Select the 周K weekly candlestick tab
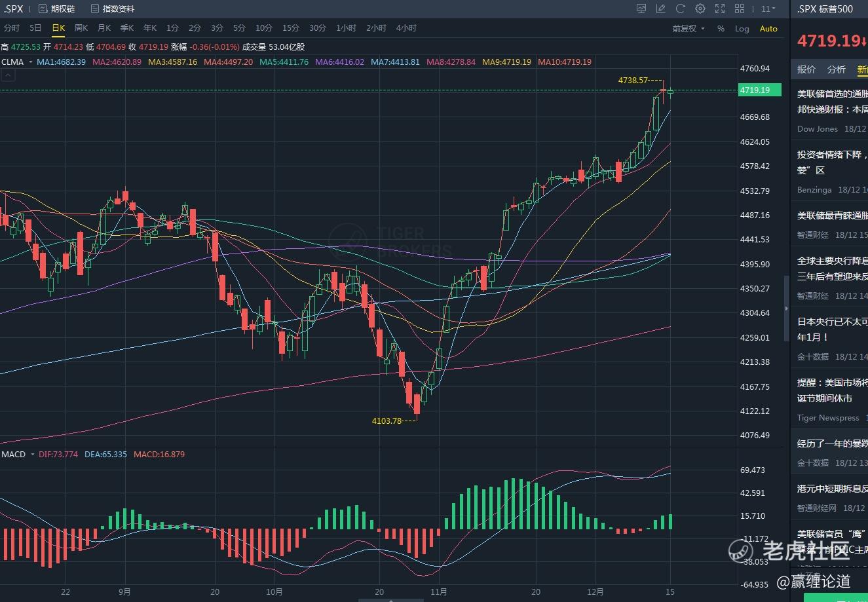 (81, 28)
